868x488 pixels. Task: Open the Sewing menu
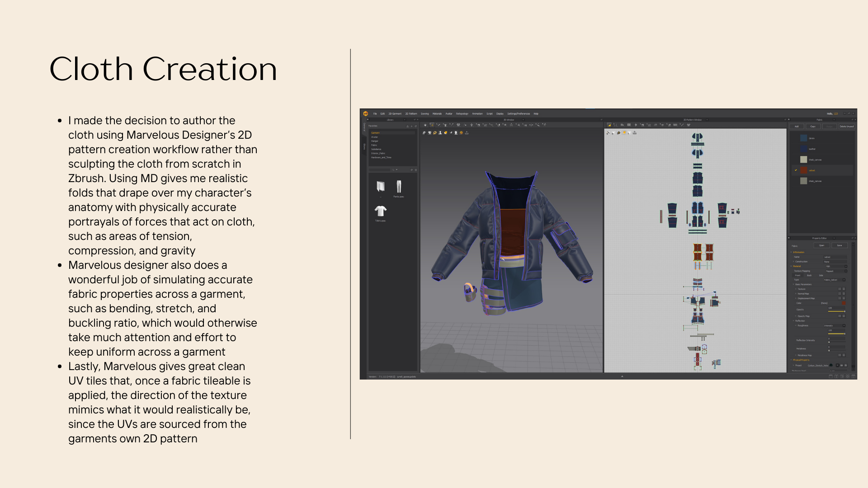coord(425,114)
